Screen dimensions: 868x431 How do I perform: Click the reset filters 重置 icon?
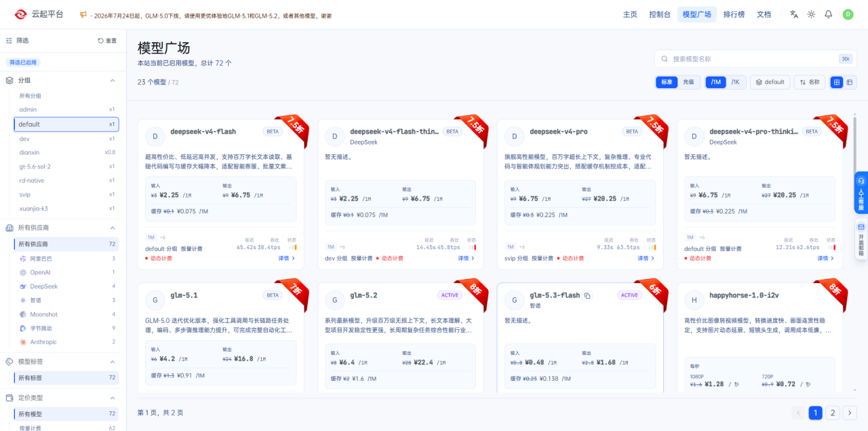pyautogui.click(x=101, y=41)
